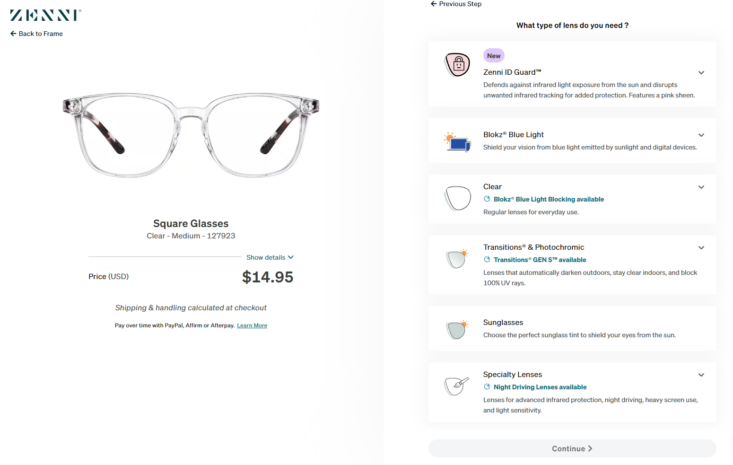Click the Zenni logo
This screenshot has height=465, width=733.
(46, 15)
